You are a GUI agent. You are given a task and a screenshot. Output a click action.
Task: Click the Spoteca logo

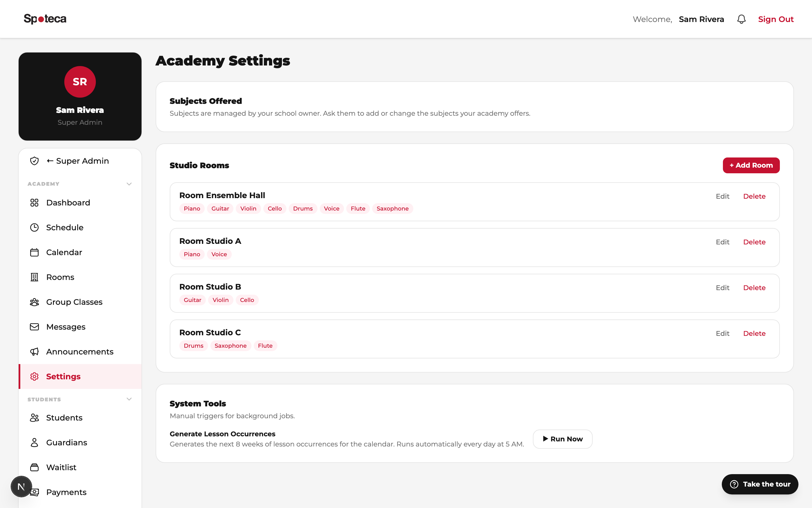pos(45,19)
